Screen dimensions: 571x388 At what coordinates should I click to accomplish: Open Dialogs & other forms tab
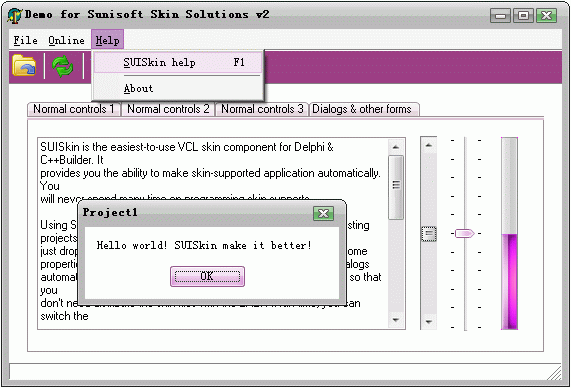(364, 109)
